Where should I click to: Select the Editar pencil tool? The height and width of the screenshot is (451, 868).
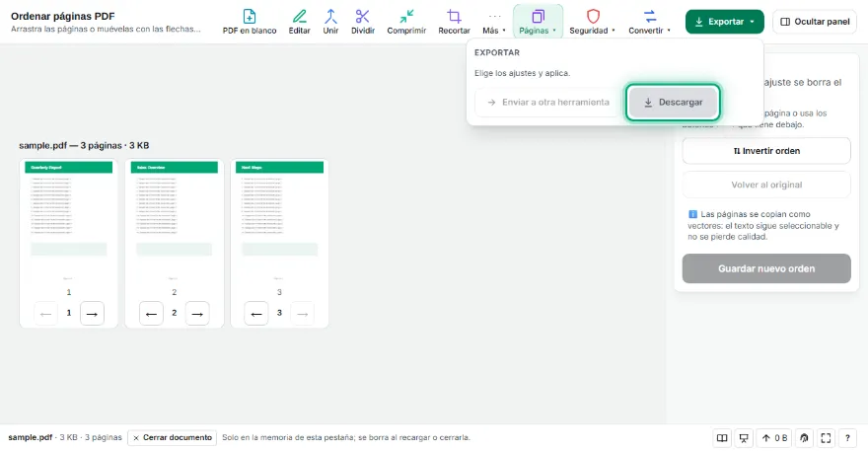(x=299, y=22)
